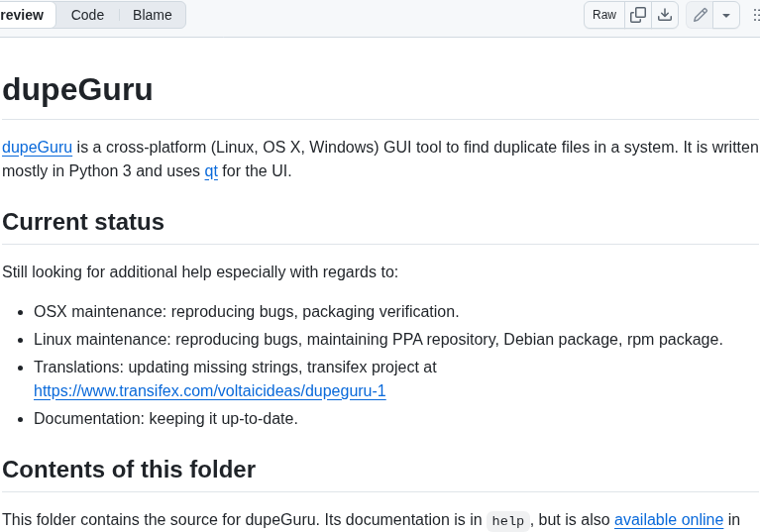This screenshot has height=532, width=760.
Task: Visit the 'available online' documentation link
Action: pyautogui.click(x=669, y=519)
